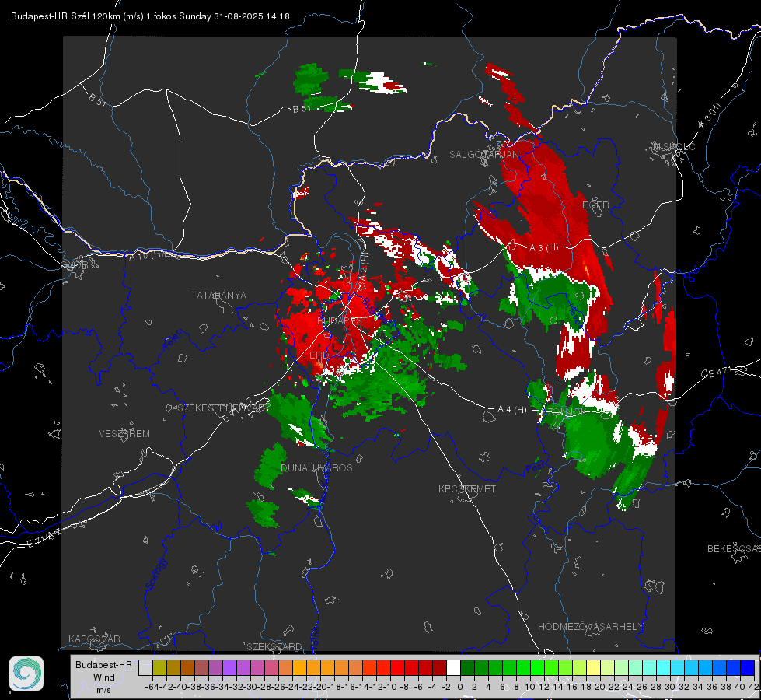Select the dark green swatch above label 0

467,667
